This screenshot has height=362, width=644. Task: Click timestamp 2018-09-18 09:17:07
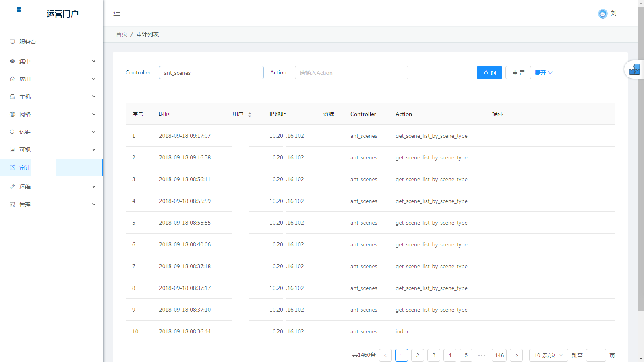[185, 136]
